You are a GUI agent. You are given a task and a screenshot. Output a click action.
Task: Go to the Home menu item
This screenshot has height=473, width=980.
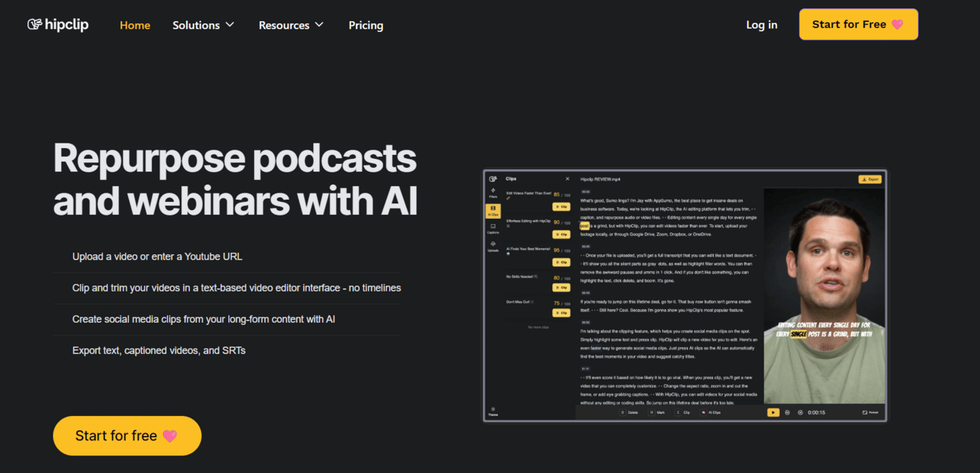[x=135, y=25]
